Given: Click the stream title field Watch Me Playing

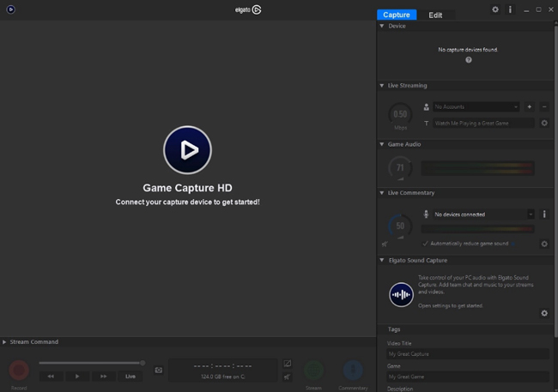Looking at the screenshot, I should pyautogui.click(x=483, y=123).
